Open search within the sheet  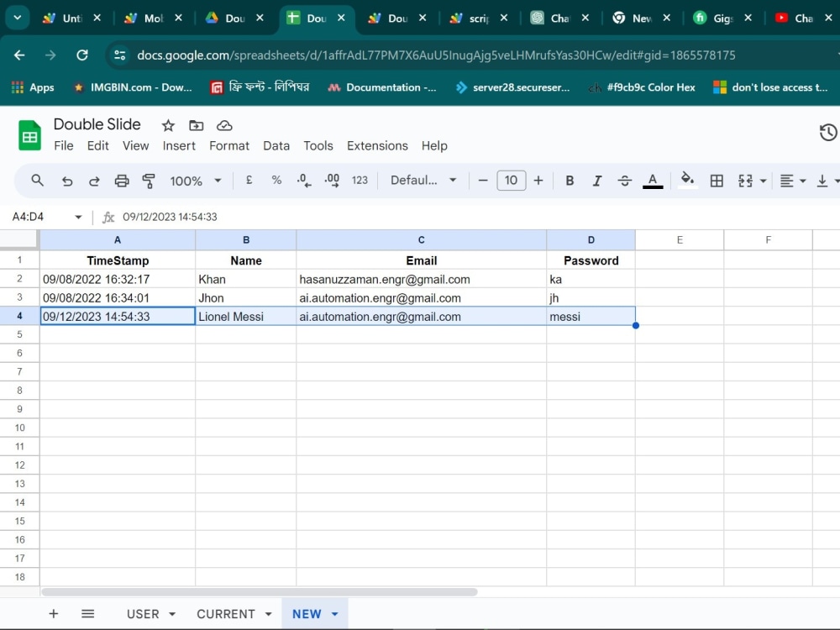(39, 180)
